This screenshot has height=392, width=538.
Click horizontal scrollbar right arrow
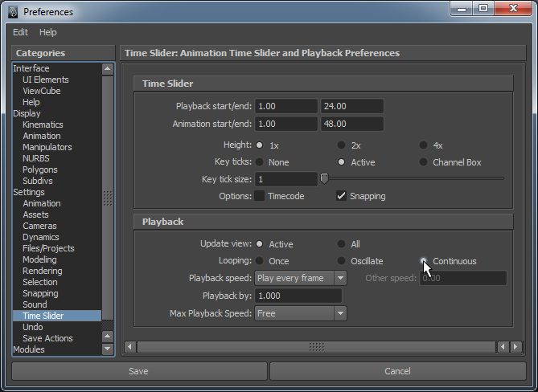click(515, 347)
